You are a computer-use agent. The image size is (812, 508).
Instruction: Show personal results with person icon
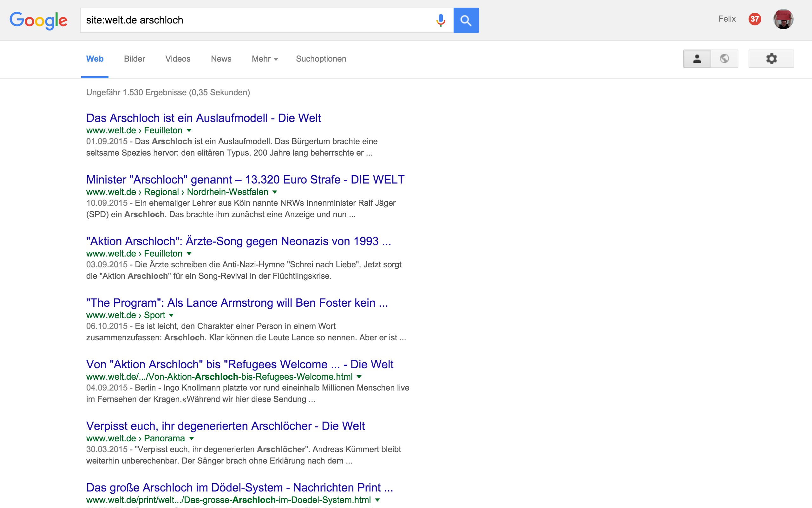[x=697, y=59]
